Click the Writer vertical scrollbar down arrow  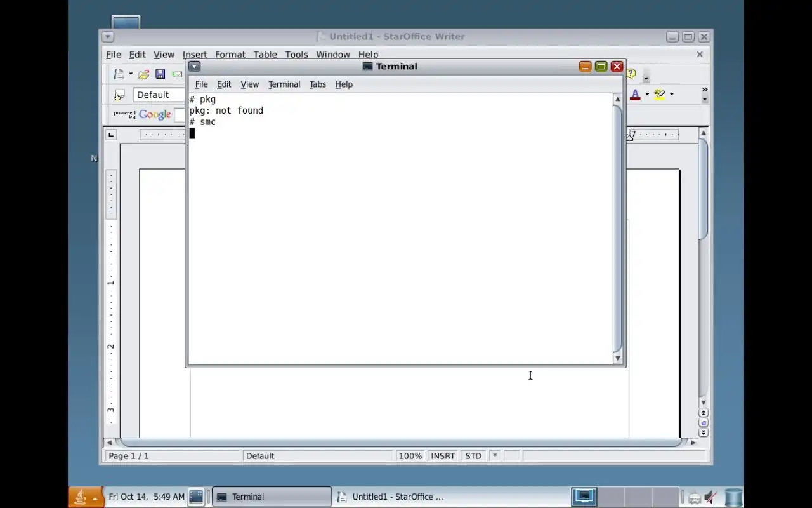(703, 403)
